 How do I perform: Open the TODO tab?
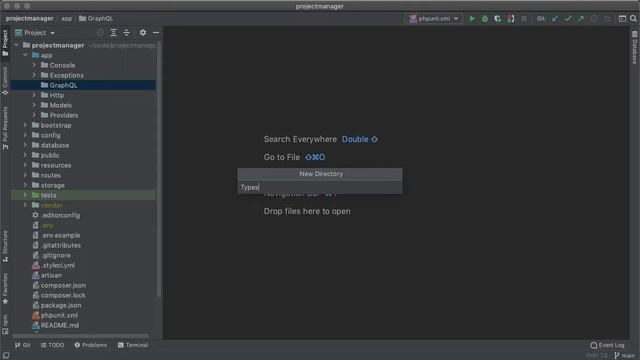(53, 345)
